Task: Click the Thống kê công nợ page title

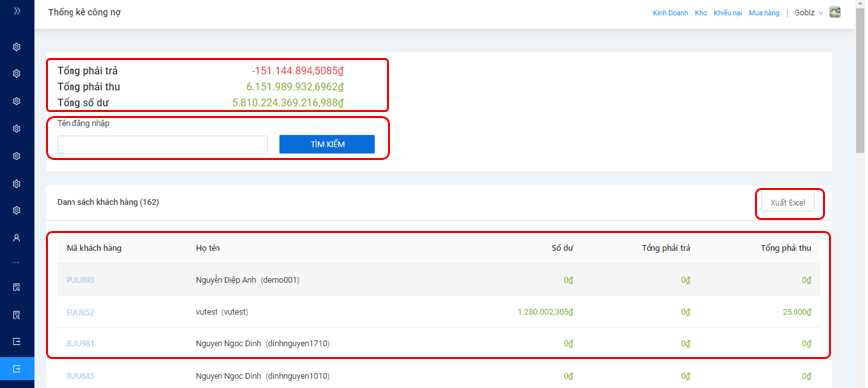Action: point(84,12)
